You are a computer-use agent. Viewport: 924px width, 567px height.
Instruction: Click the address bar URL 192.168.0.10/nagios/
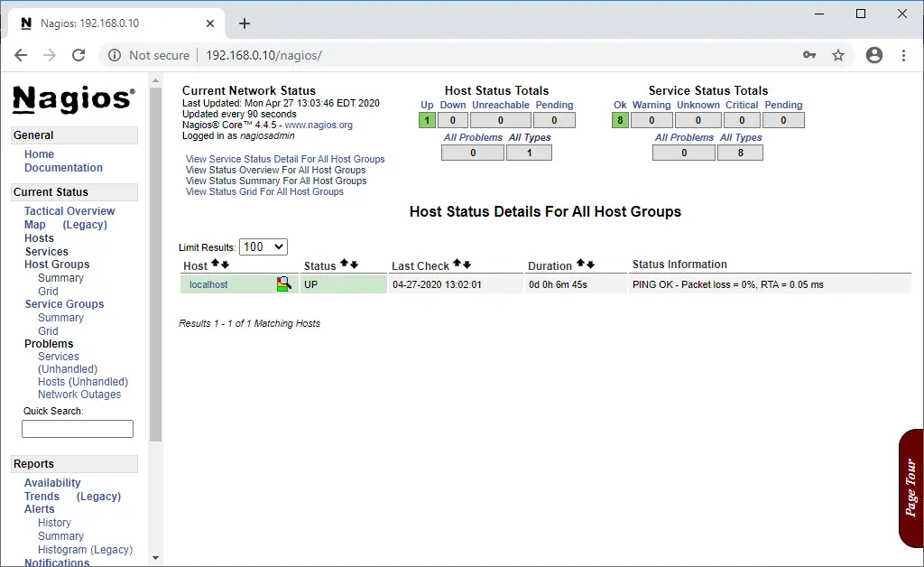pos(264,55)
